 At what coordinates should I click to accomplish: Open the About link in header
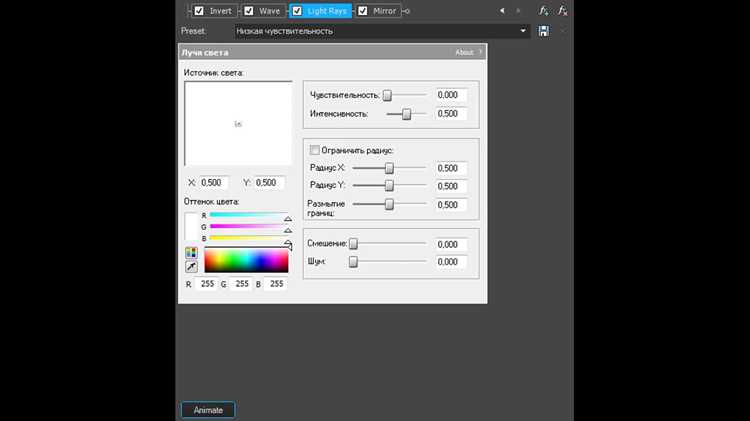tap(464, 53)
